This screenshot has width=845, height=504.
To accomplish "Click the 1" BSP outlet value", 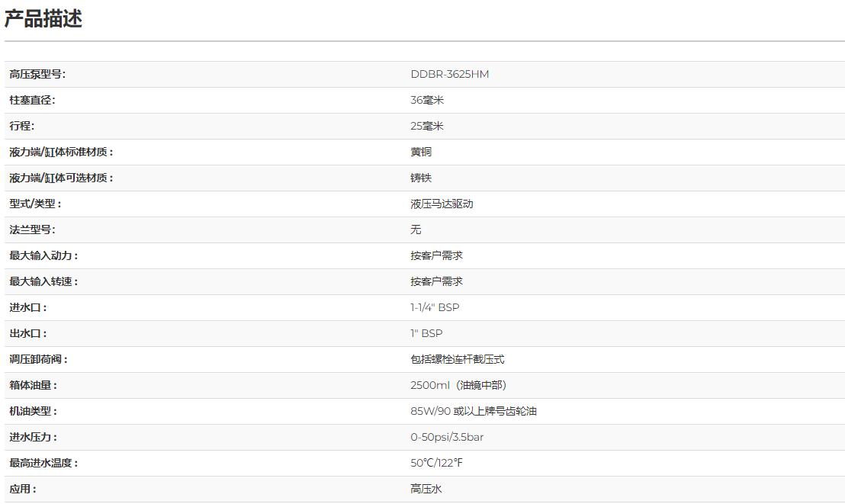I will tap(426, 333).
